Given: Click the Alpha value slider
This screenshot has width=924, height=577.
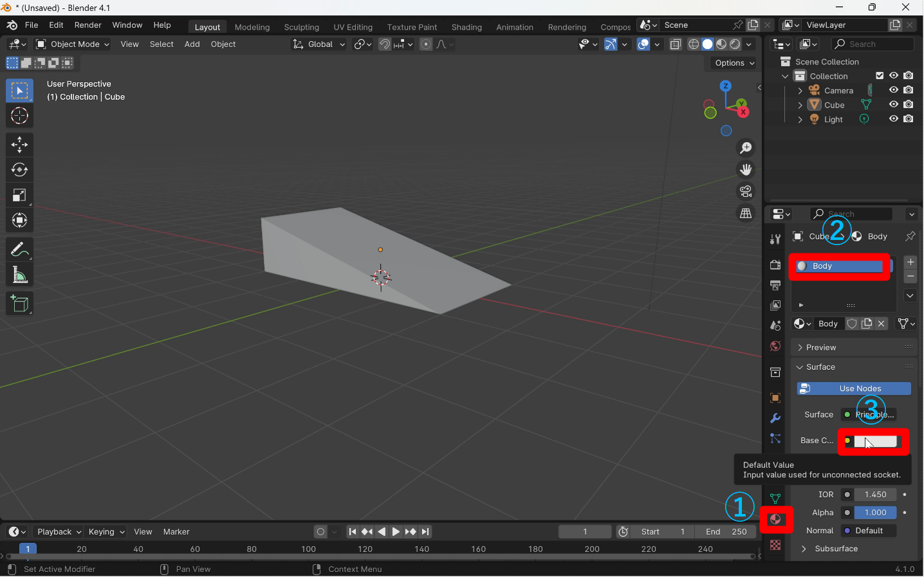Looking at the screenshot, I should [875, 513].
